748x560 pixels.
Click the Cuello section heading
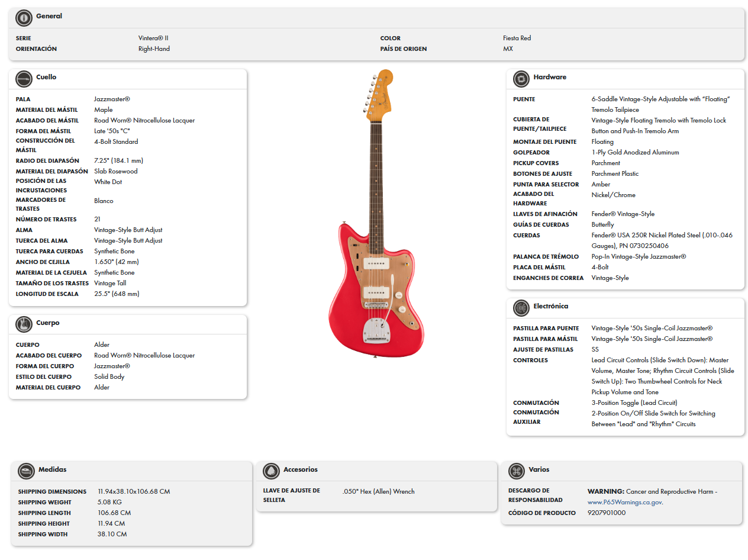click(x=46, y=77)
